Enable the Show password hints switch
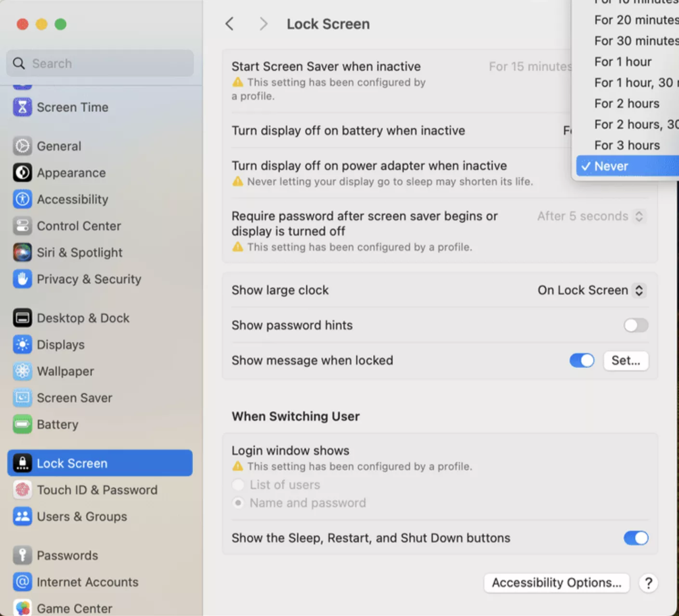679x616 pixels. pos(636,325)
